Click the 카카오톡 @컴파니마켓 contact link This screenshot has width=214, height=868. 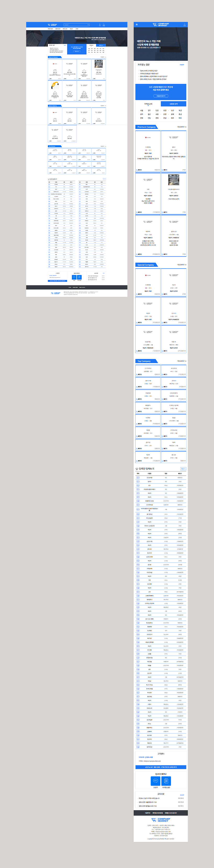[146, 757]
